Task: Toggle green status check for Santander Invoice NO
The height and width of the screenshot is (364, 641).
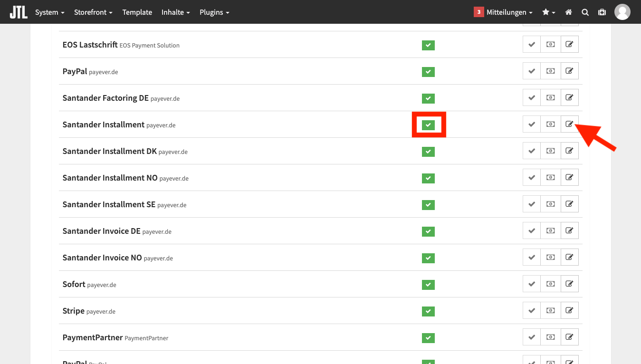Action: click(428, 258)
